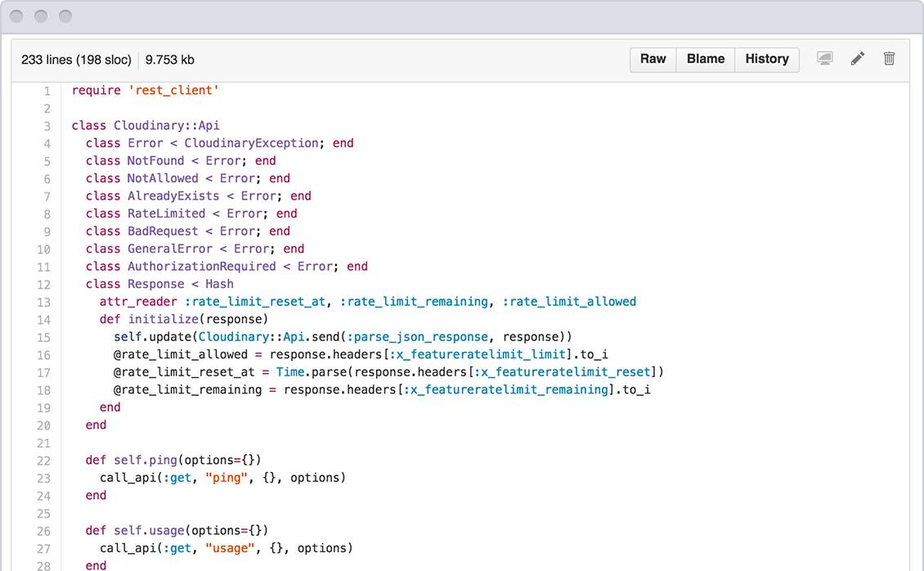
Task: Click the 'rest_client' string on line 1
Action: (x=174, y=90)
